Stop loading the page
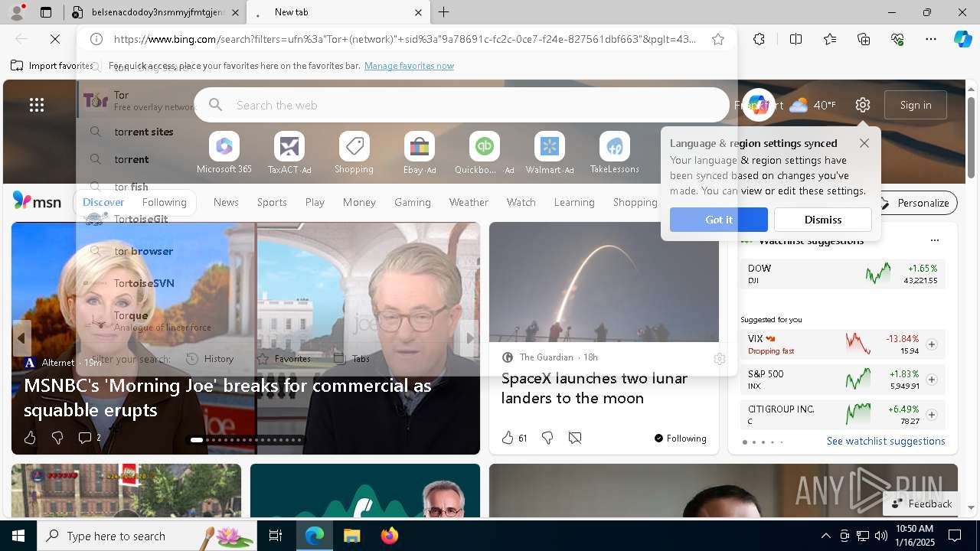Viewport: 980px width, 551px height. point(56,39)
